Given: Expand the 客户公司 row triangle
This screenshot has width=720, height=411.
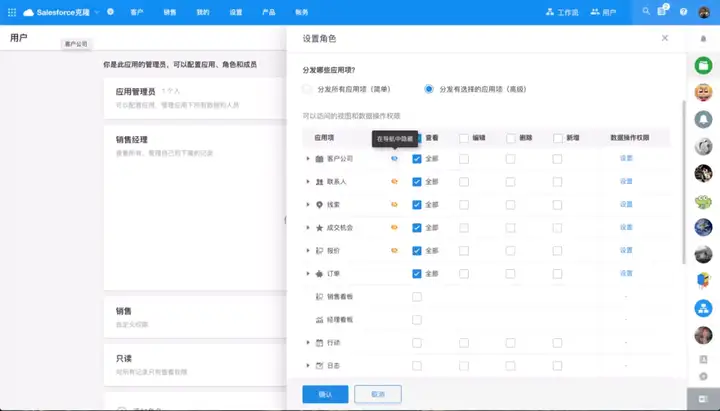Looking at the screenshot, I should coord(308,158).
